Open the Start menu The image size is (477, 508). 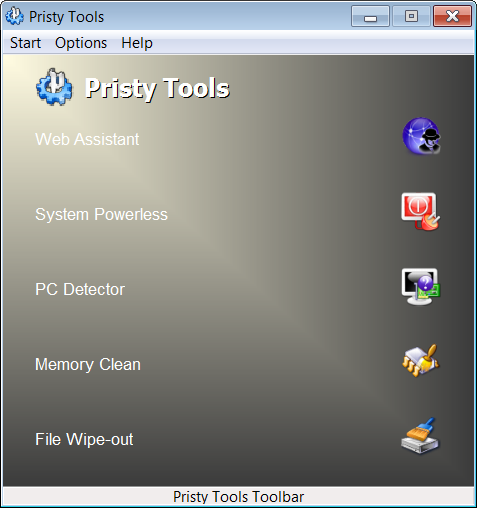(25, 43)
